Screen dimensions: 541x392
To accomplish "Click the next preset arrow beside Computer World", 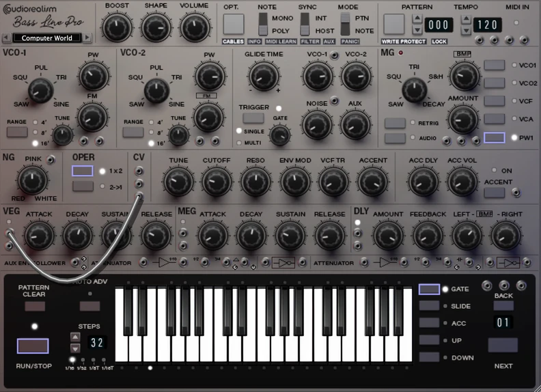I will [87, 38].
